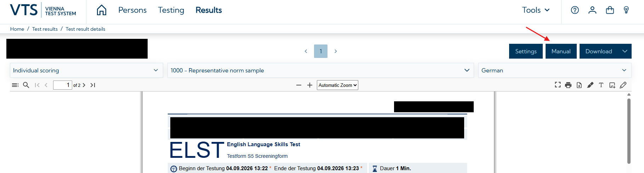Click the large ELST title
The height and width of the screenshot is (173, 644).
click(x=197, y=150)
